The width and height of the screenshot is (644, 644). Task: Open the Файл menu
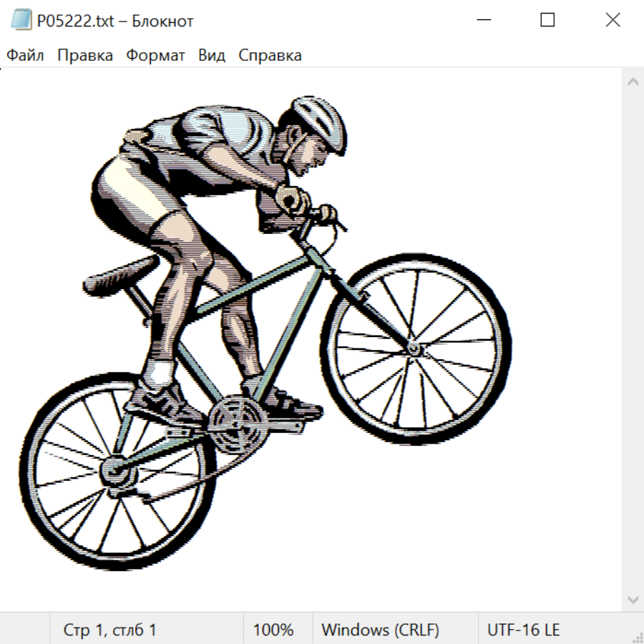[x=26, y=56]
